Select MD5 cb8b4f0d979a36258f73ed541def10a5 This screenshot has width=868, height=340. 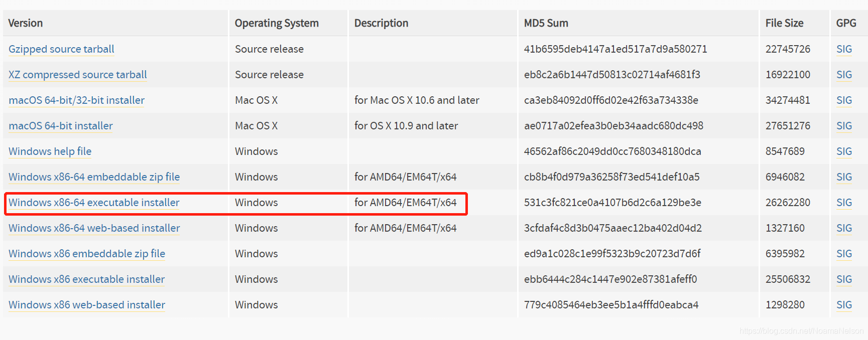tap(612, 177)
